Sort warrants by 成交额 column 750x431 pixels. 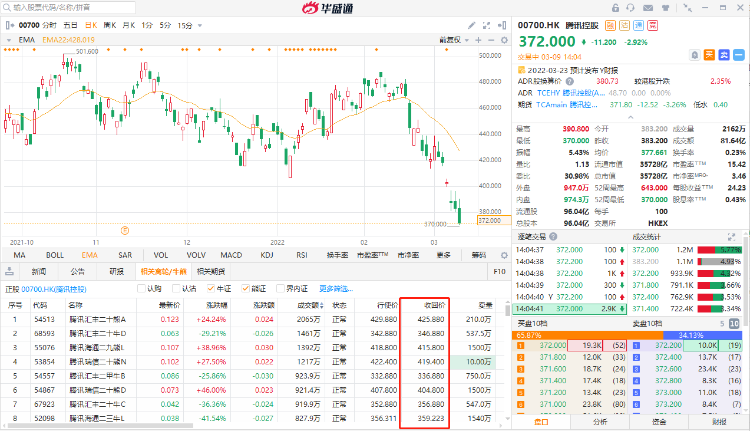tap(310, 305)
